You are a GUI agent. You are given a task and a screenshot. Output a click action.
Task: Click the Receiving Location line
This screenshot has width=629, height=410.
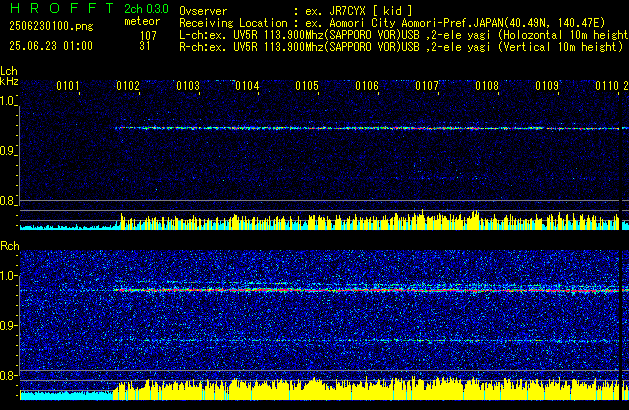click(392, 23)
